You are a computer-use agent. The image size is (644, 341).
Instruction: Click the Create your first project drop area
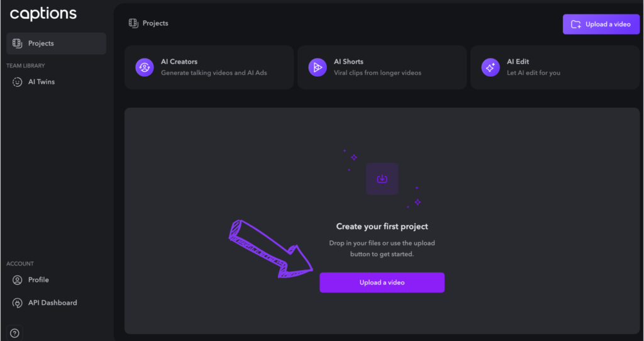point(382,221)
